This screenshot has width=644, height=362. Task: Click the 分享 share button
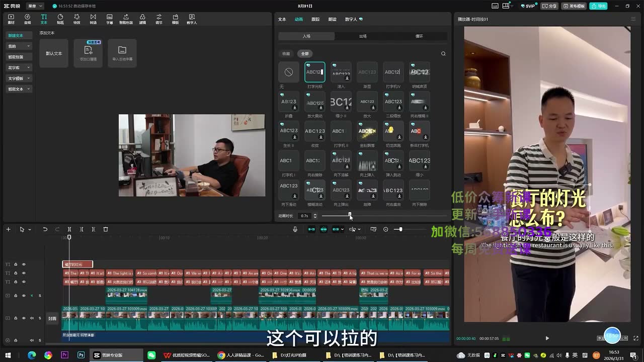549,6
